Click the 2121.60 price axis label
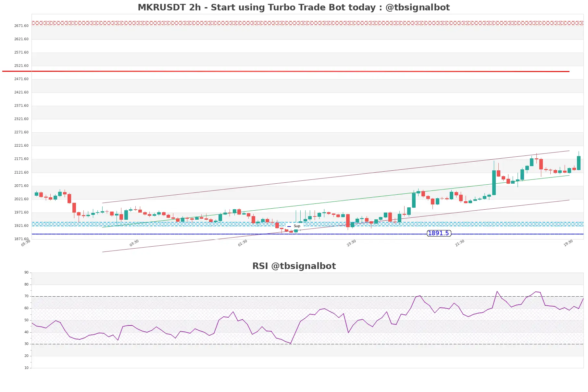This screenshot has height=392, width=588. [21, 172]
